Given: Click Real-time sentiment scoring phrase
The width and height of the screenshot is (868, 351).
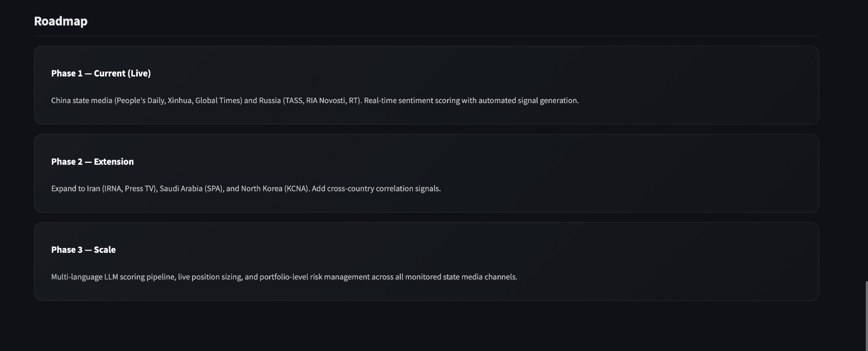Looking at the screenshot, I should (x=412, y=100).
